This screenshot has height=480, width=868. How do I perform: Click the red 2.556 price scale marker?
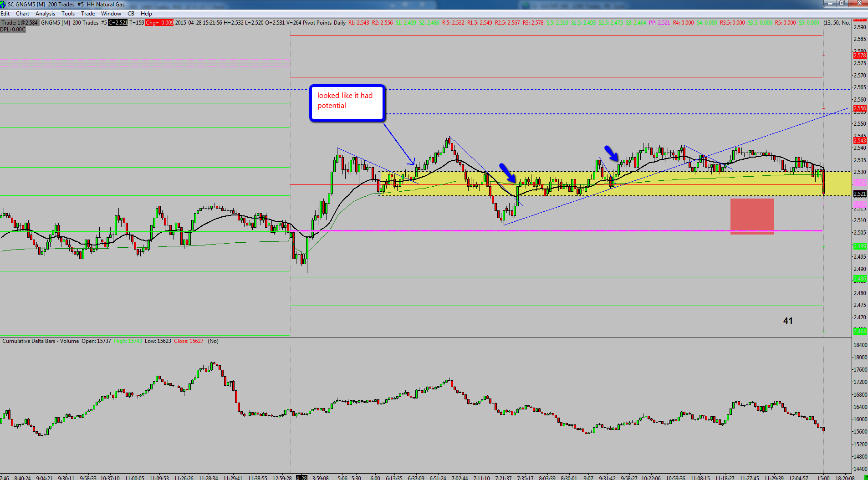pos(860,108)
